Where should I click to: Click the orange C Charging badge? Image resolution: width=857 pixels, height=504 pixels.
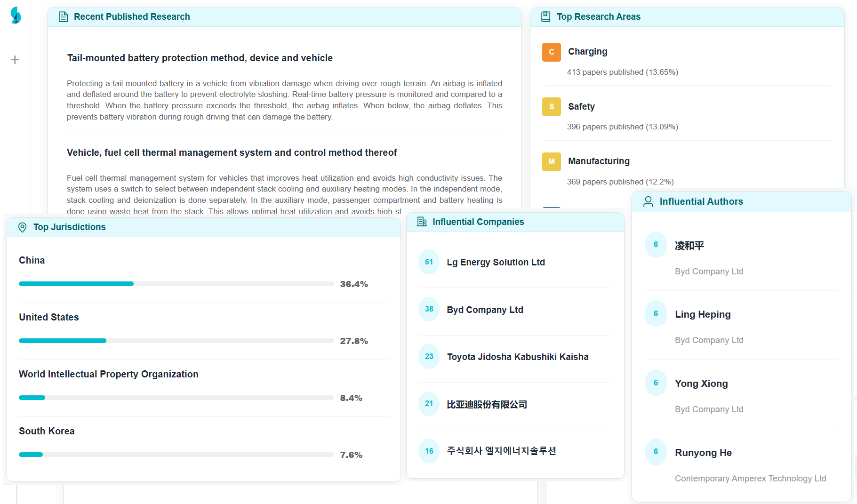(551, 52)
